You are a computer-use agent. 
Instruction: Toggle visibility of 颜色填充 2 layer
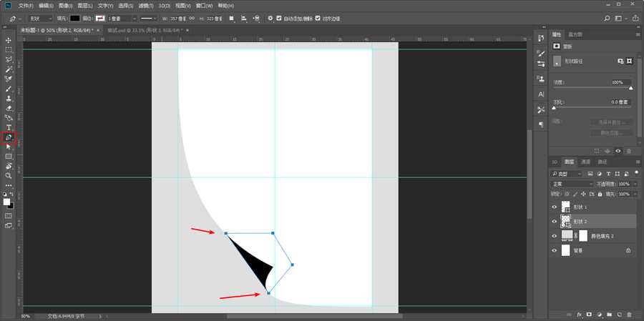555,236
